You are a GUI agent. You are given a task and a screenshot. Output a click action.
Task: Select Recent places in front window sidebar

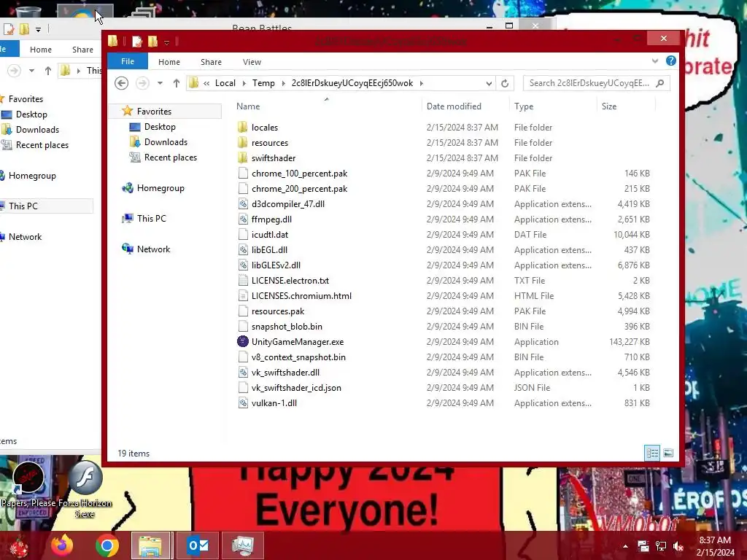pyautogui.click(x=171, y=157)
